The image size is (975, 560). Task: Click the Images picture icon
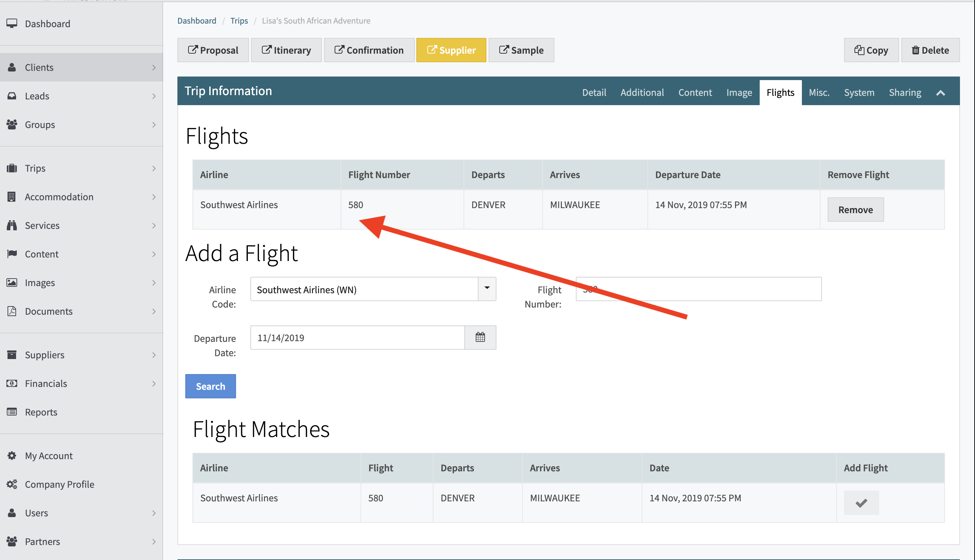pyautogui.click(x=12, y=283)
